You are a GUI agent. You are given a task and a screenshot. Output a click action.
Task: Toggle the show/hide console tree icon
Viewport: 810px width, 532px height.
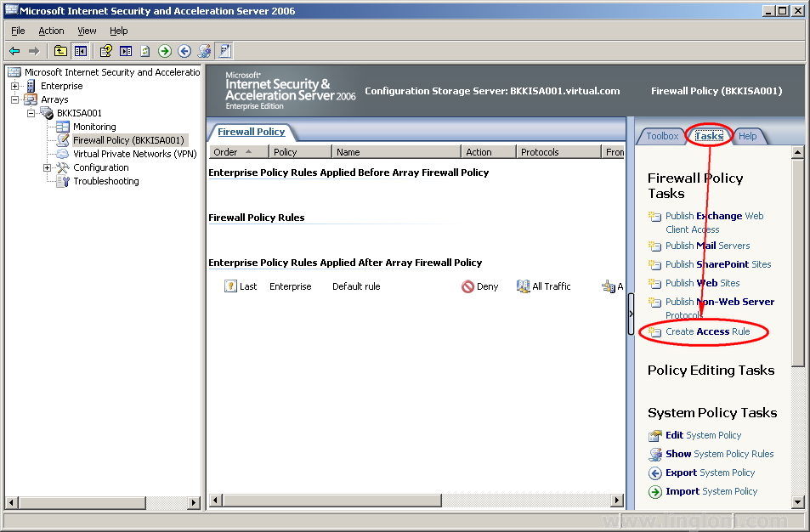80,51
